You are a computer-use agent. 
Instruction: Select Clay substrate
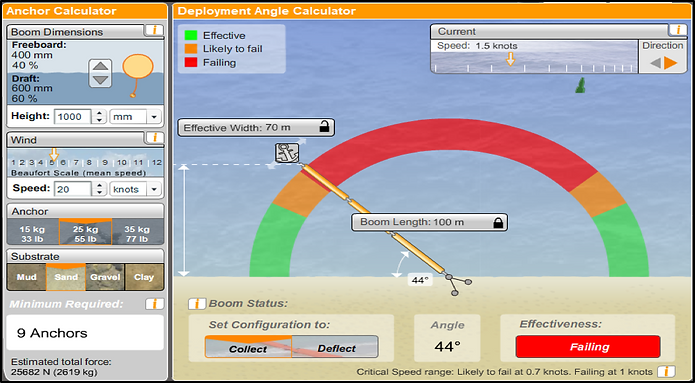point(144,277)
